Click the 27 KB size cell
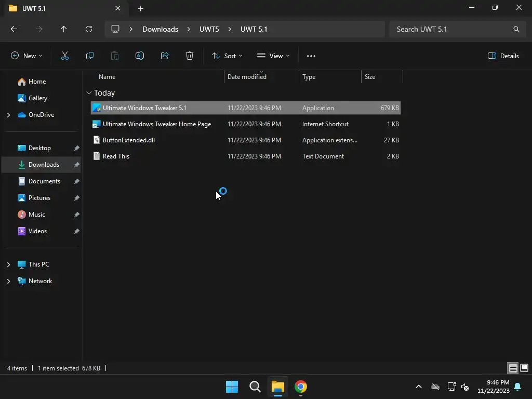 click(391, 140)
